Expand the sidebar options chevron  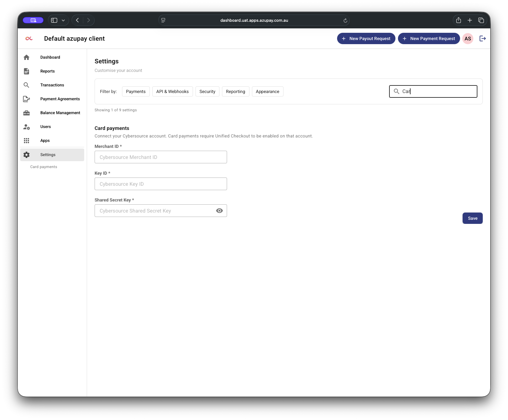click(x=63, y=20)
